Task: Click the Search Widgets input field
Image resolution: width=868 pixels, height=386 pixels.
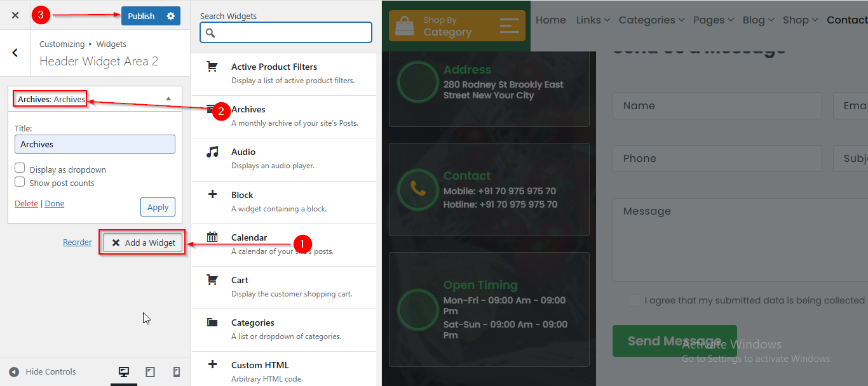Action: tap(286, 32)
